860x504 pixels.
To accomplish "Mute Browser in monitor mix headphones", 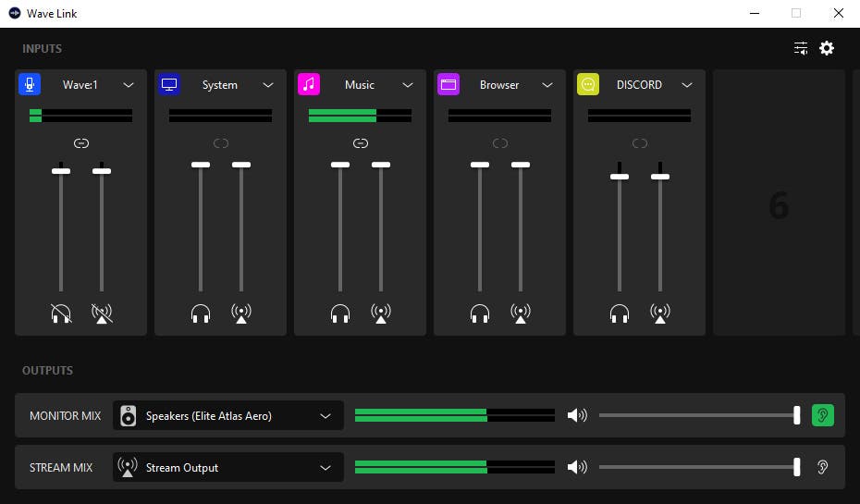I will (480, 313).
